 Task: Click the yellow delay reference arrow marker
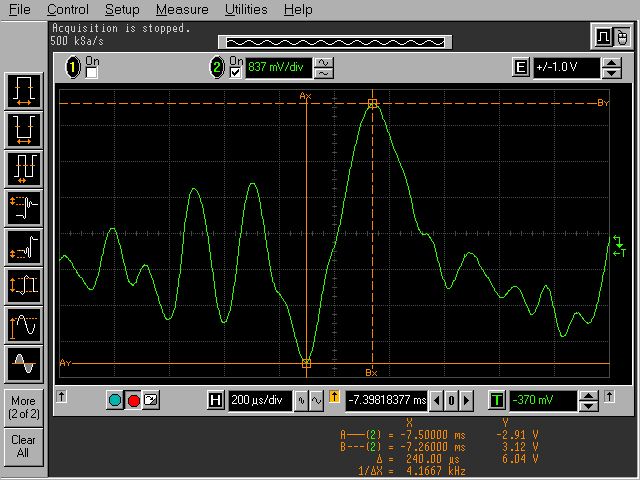point(334,396)
